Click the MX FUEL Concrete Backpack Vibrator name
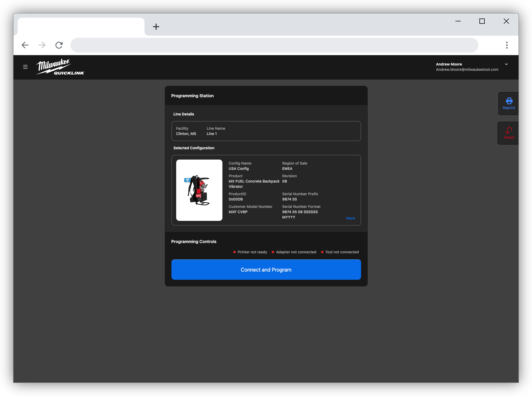 tap(254, 184)
